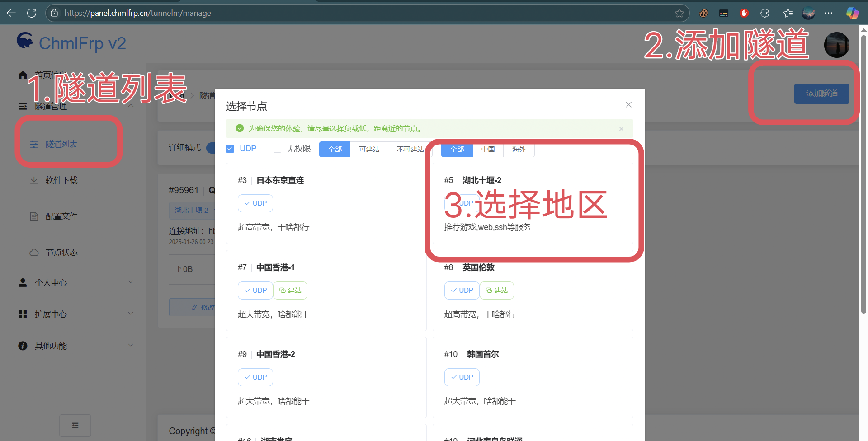Select the 可建站 filter option
This screenshot has width=868, height=441.
pos(369,149)
